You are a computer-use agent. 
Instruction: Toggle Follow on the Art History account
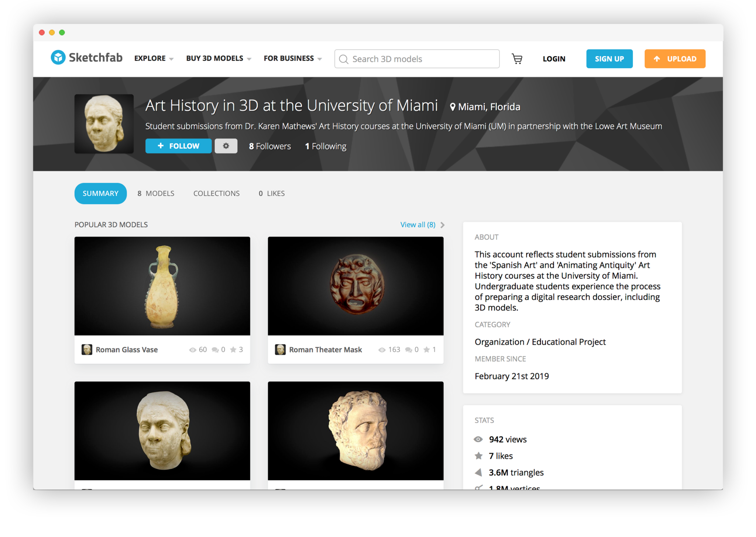point(178,146)
